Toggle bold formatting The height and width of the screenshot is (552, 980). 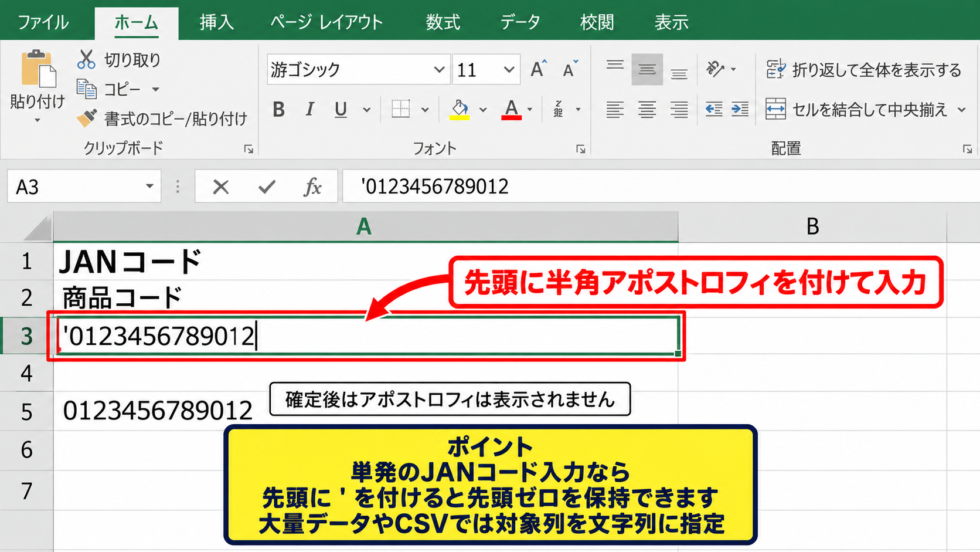coord(279,109)
